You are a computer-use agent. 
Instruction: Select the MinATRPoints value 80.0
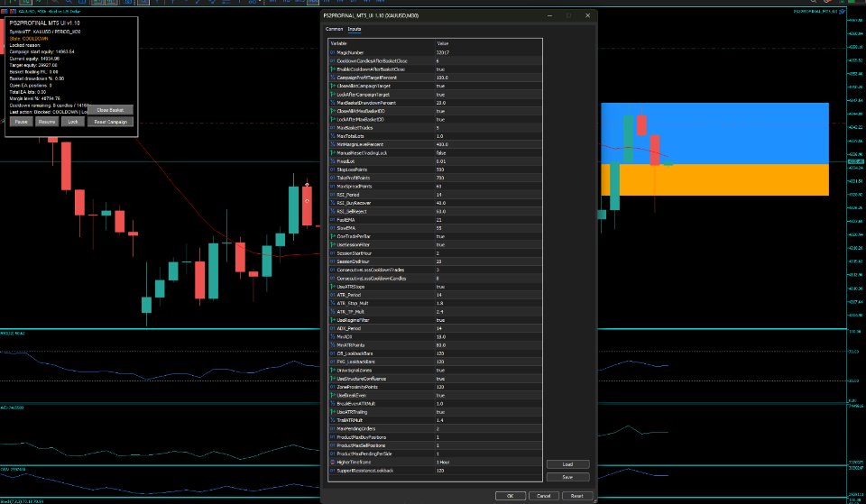click(x=441, y=345)
